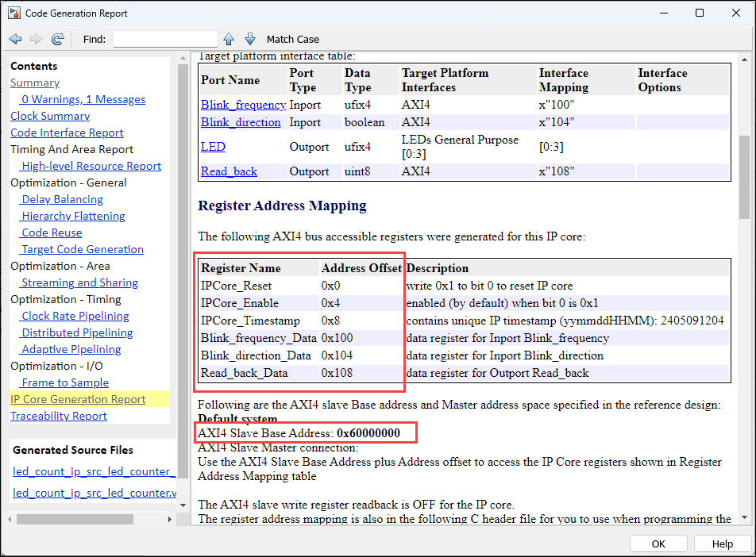This screenshot has width=756, height=557.
Task: Click the Find previous up arrow
Action: (229, 39)
